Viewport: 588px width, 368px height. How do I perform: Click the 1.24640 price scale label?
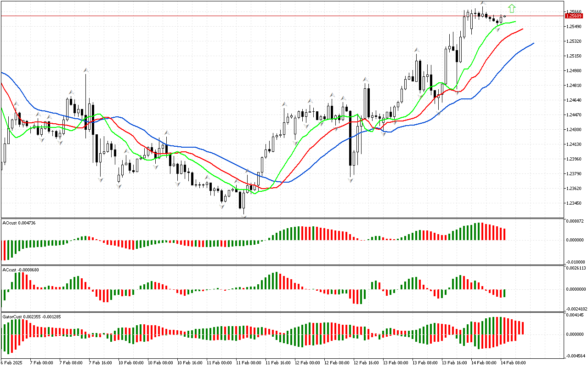[574, 100]
